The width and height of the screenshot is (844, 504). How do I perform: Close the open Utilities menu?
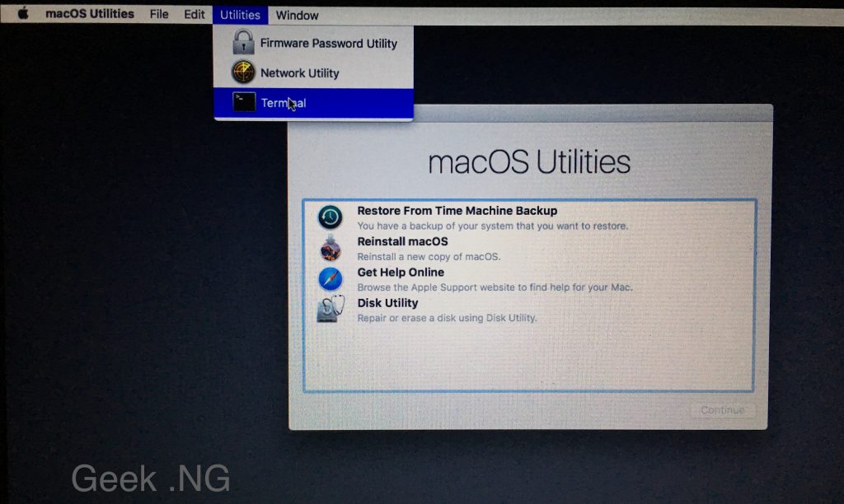point(240,15)
